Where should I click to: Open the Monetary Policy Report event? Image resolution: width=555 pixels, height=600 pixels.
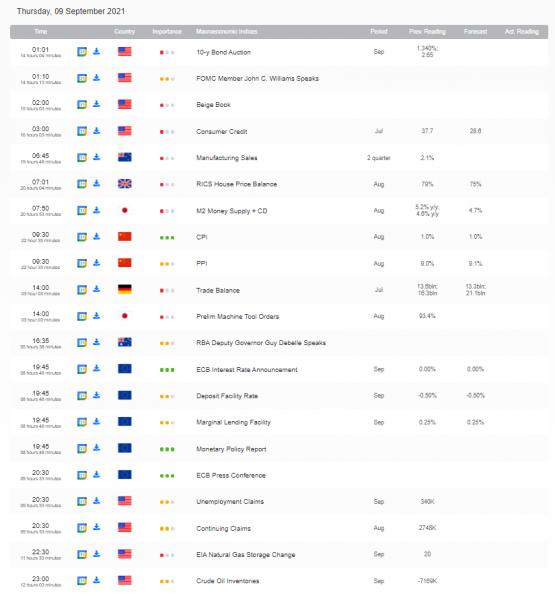[x=231, y=449]
